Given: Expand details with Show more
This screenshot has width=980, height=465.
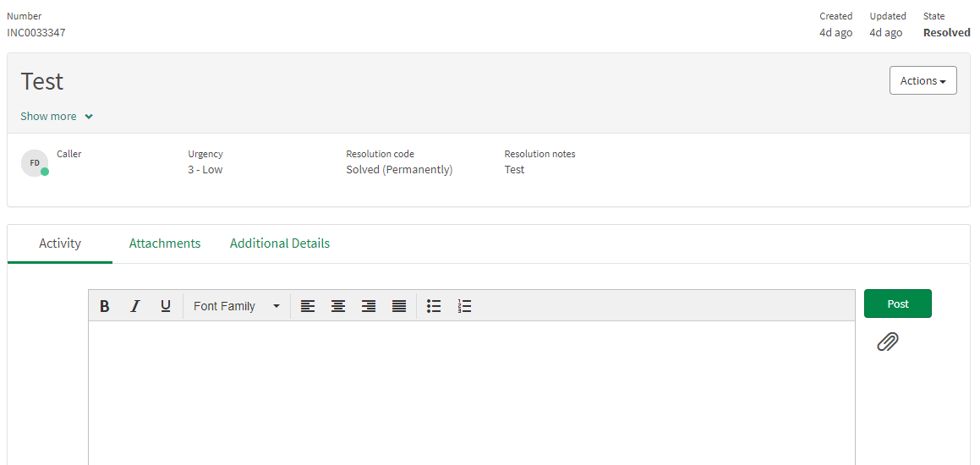Looking at the screenshot, I should 57,117.
